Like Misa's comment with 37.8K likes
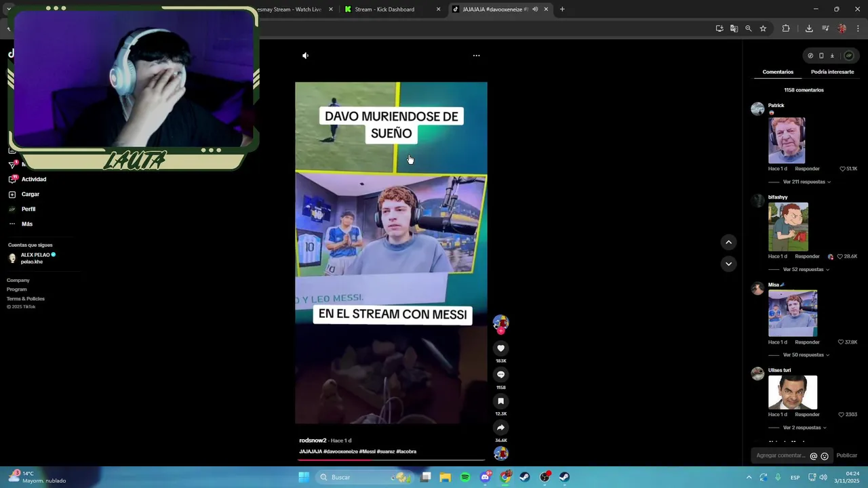The image size is (868, 488). (x=841, y=342)
